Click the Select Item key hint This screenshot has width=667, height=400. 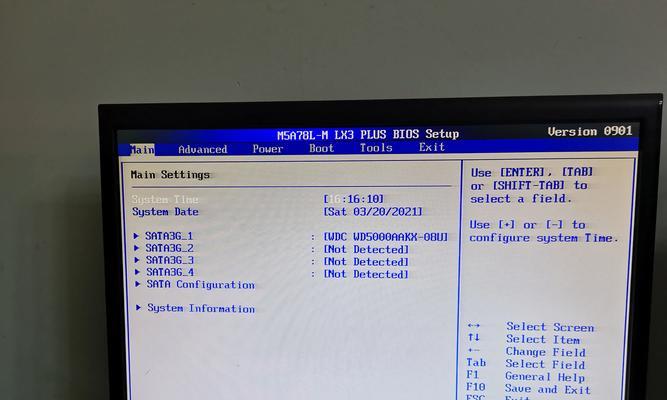543,340
